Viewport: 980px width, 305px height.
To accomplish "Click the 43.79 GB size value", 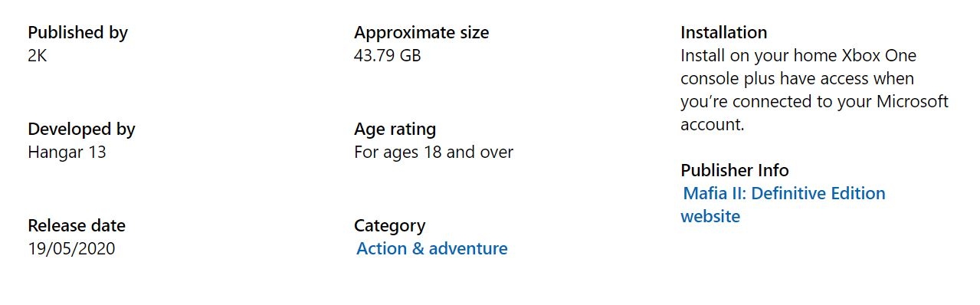I will coord(388,55).
